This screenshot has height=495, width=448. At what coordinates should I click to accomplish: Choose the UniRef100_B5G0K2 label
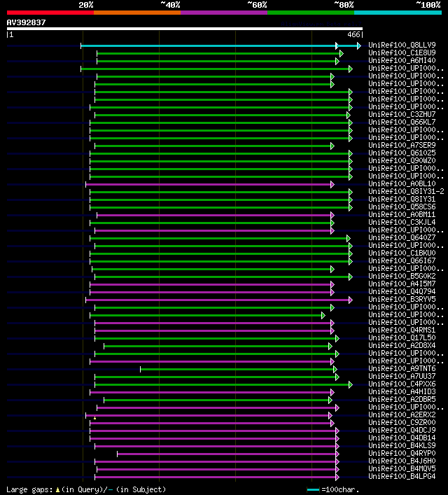(x=402, y=277)
